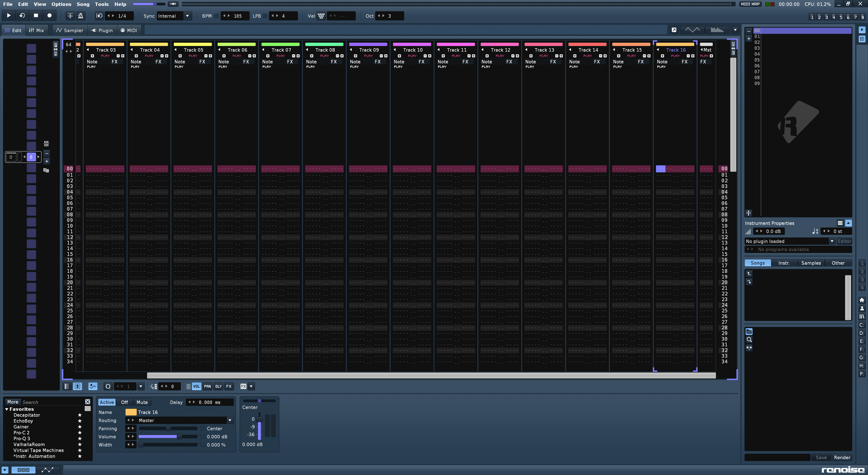
Task: Switch to the Sampler tab
Action: [x=69, y=30]
